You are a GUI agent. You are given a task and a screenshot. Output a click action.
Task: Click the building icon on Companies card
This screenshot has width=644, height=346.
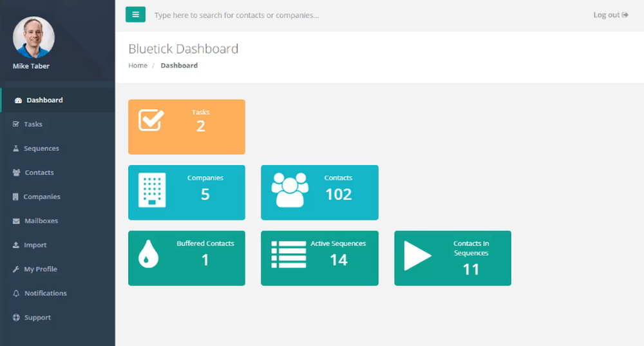(152, 190)
